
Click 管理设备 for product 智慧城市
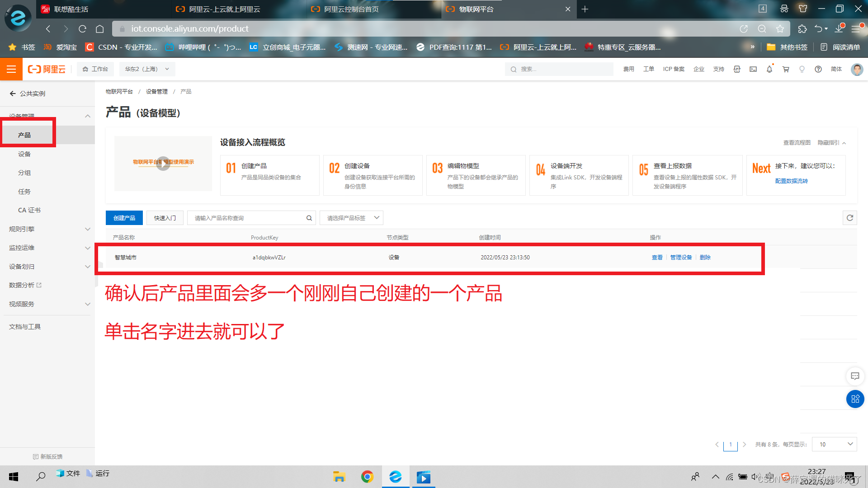681,258
